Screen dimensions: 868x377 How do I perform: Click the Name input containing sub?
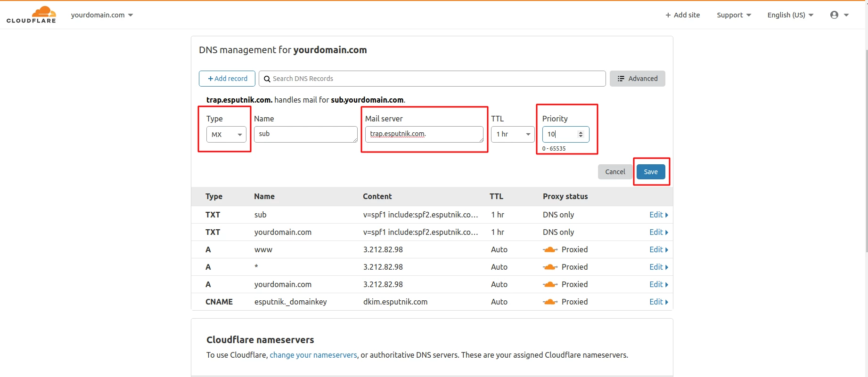306,134
